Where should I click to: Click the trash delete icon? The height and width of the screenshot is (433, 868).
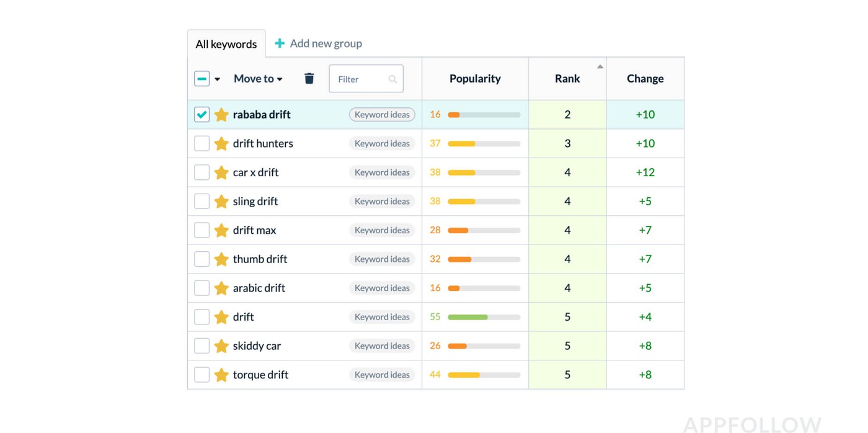click(309, 79)
